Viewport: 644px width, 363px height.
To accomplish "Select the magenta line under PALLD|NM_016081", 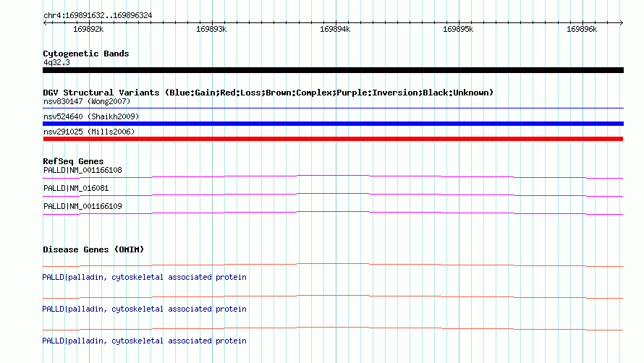I will point(333,195).
